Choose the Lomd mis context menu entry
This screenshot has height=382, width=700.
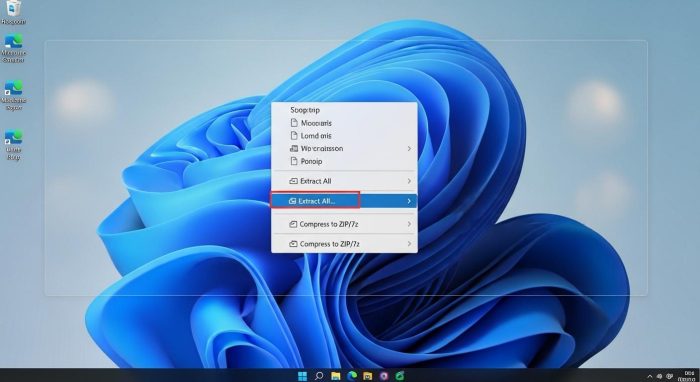click(x=344, y=136)
